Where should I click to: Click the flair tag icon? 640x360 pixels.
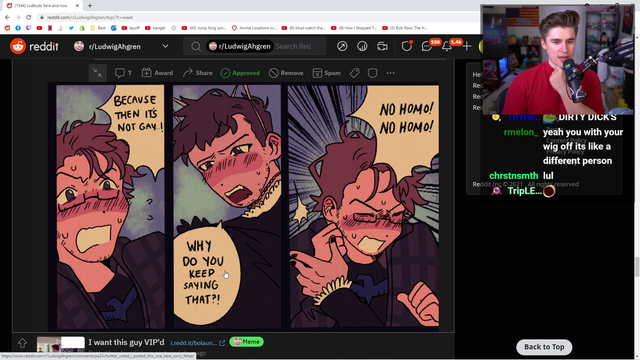click(354, 73)
